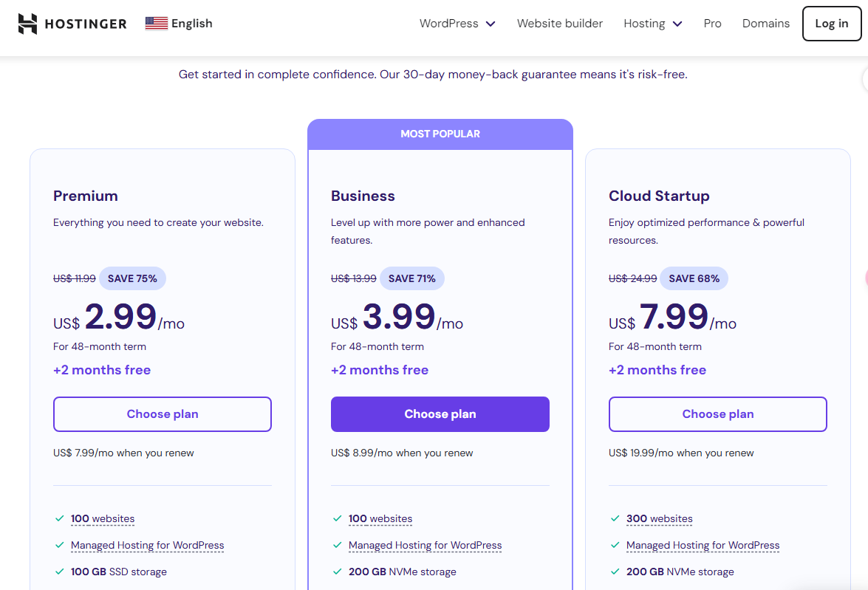The height and width of the screenshot is (590, 868).
Task: Click the Cloud Startup 300 websites link
Action: [x=659, y=518]
